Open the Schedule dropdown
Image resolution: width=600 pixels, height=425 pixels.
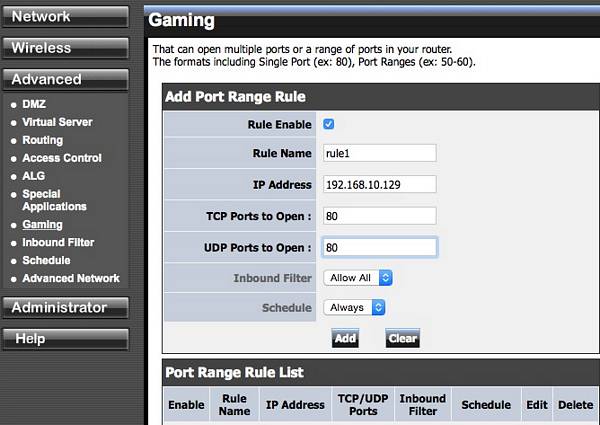coord(354,308)
